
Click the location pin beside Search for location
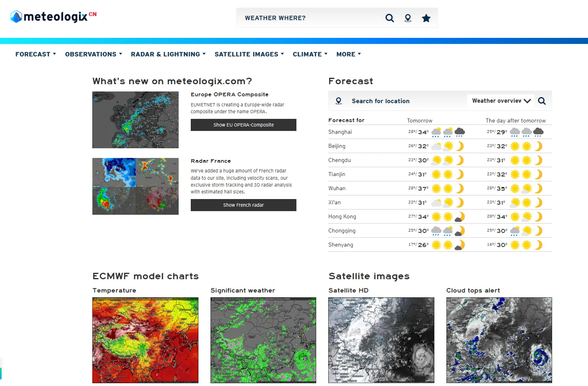(339, 101)
